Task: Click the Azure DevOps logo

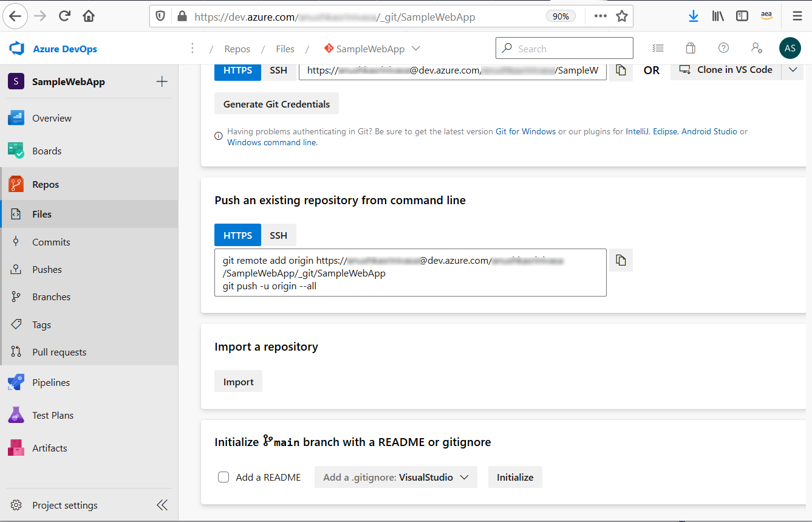Action: (x=16, y=49)
